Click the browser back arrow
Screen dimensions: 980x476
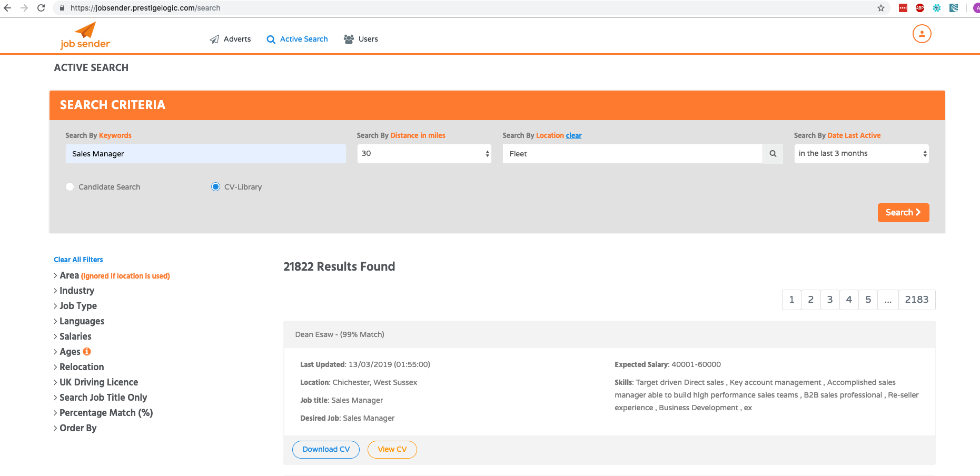tap(7, 8)
